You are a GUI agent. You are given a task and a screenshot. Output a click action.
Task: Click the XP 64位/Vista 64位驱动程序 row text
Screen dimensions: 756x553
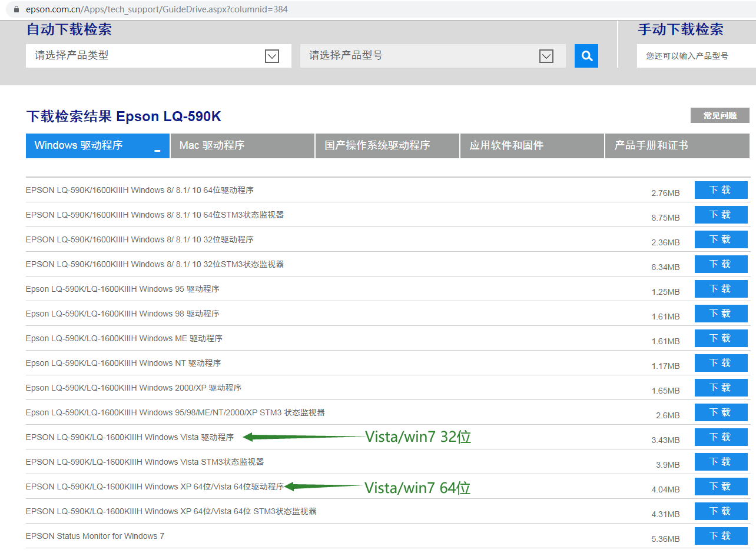click(x=155, y=487)
